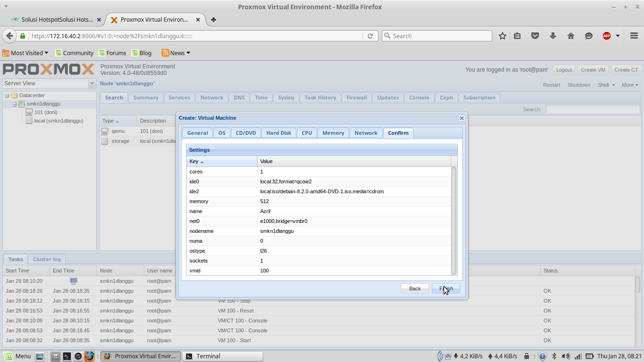Viewport: 644px width, 362px height.
Task: Switch to the Hard Disk wizard tab
Action: pyautogui.click(x=279, y=133)
